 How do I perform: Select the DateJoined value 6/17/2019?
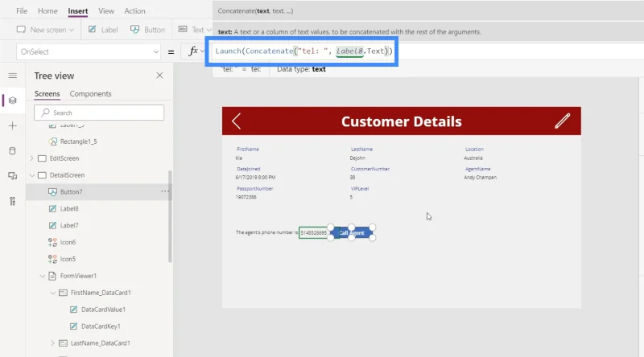click(x=255, y=178)
